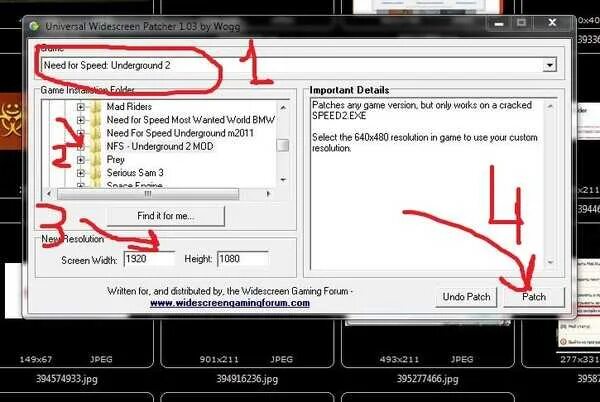The height and width of the screenshot is (402, 600).
Task: Click the Undo Patch button
Action: click(x=466, y=297)
